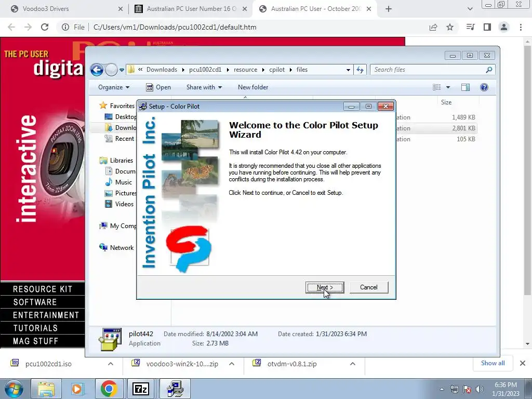Toggle Explorer preview pane icon
This screenshot has height=399, width=532.
[465, 87]
